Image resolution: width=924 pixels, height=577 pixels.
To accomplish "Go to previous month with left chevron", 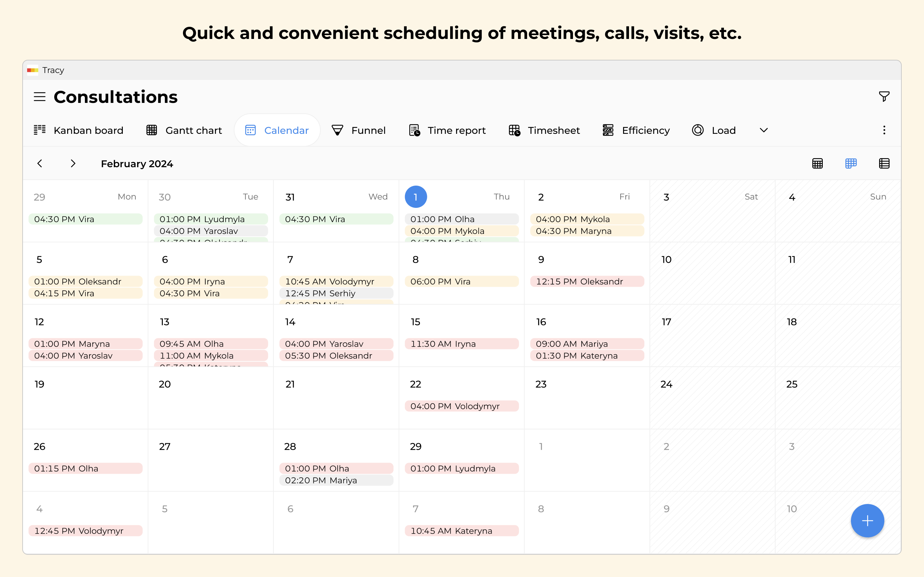I will click(x=40, y=164).
